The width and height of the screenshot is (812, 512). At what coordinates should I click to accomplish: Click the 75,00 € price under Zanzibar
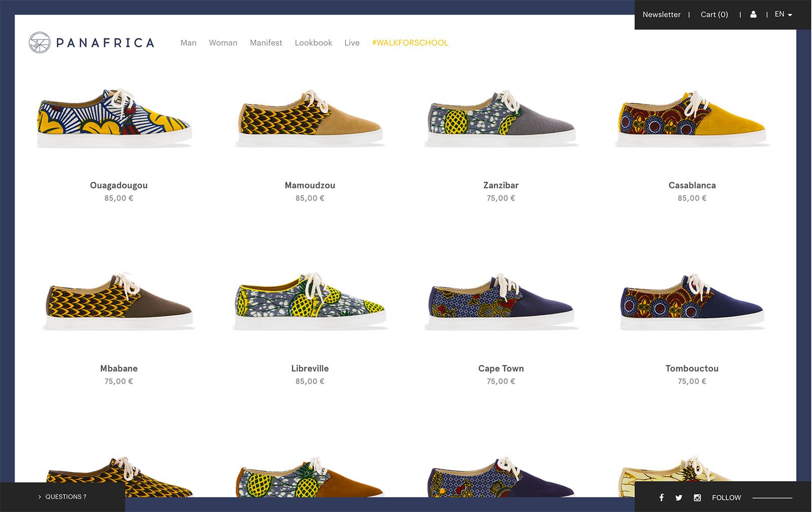click(x=501, y=198)
